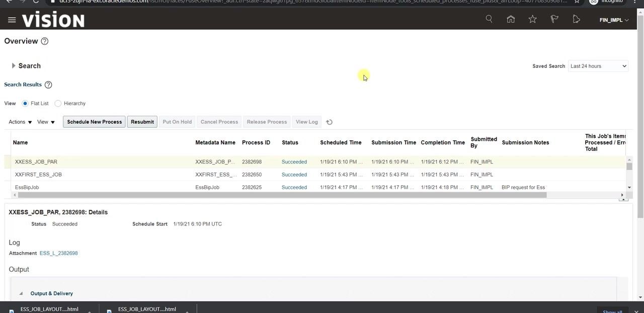Viewport: 644px width, 313px height.
Task: Select the Hierarchy view option
Action: (x=58, y=103)
